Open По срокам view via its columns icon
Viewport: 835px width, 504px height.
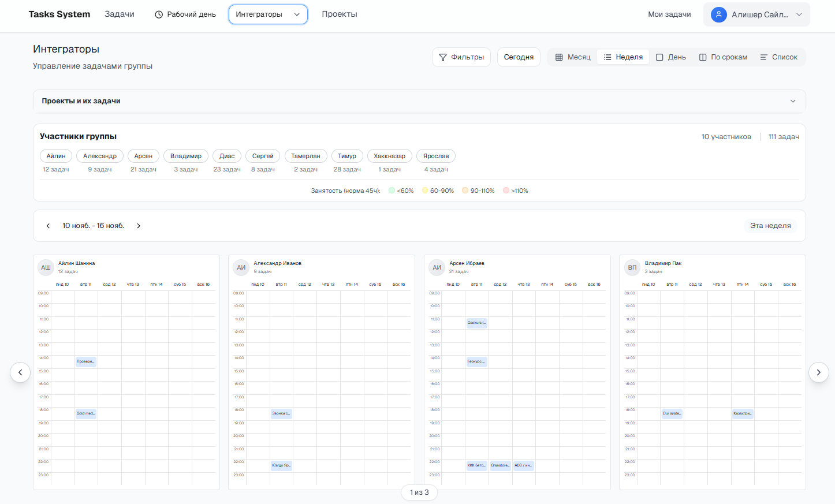tap(702, 57)
